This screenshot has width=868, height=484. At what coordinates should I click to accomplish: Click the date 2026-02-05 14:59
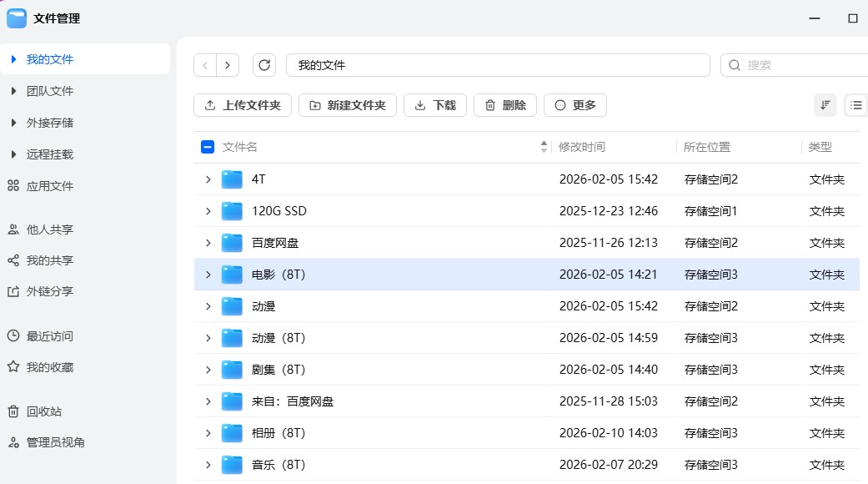[609, 338]
